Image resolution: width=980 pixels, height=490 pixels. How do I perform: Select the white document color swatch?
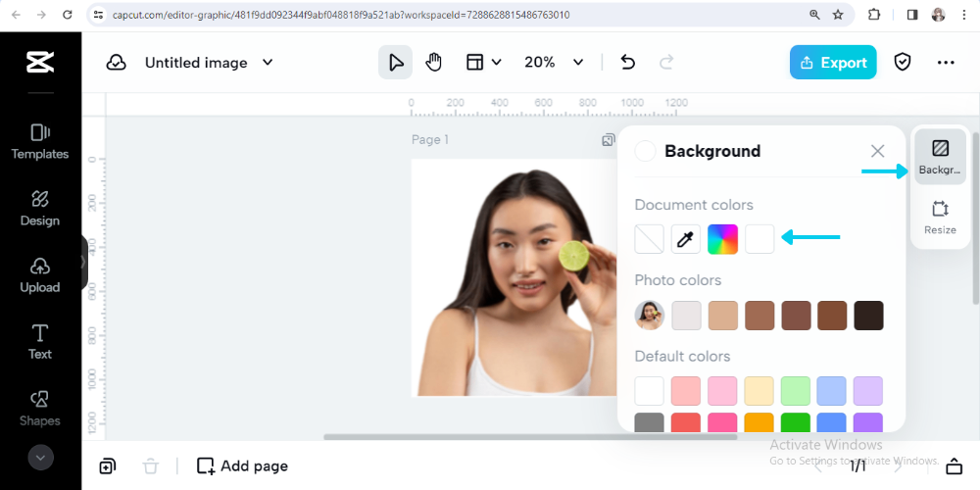[759, 239]
